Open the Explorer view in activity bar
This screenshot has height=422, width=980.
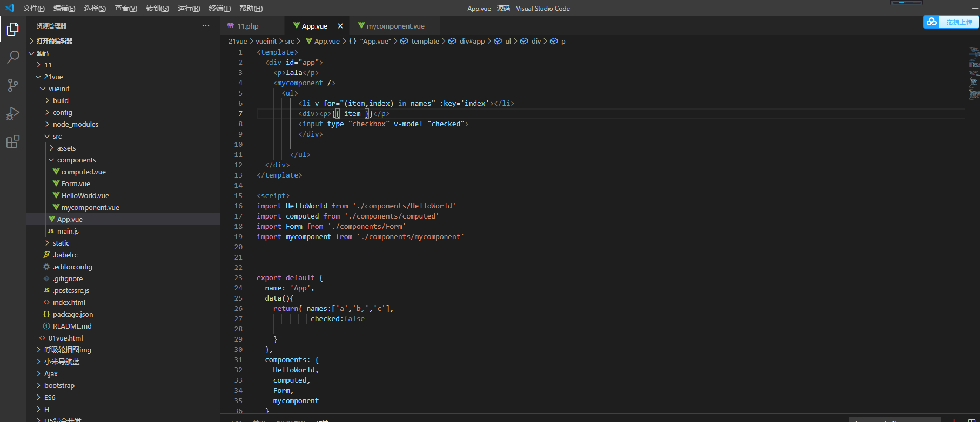(x=13, y=29)
